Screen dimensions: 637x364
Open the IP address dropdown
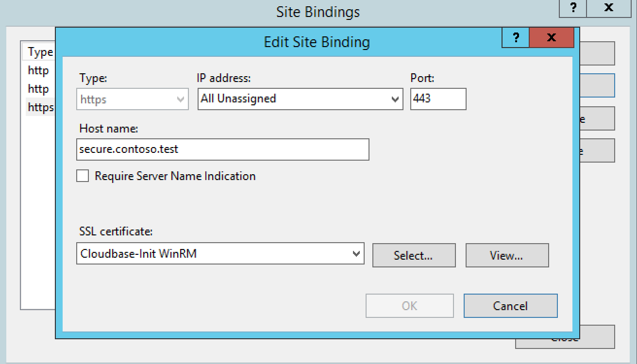[x=394, y=99]
